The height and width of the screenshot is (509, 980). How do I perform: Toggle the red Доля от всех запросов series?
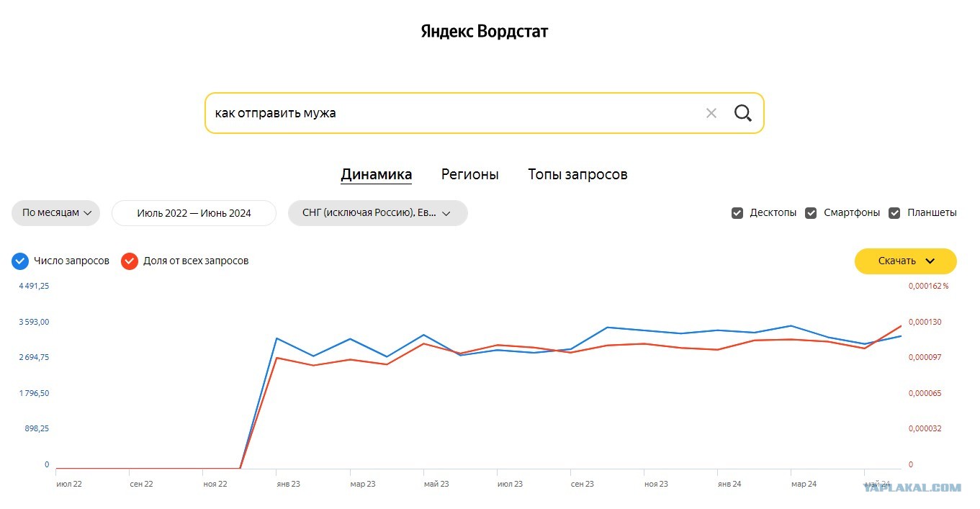click(x=130, y=261)
